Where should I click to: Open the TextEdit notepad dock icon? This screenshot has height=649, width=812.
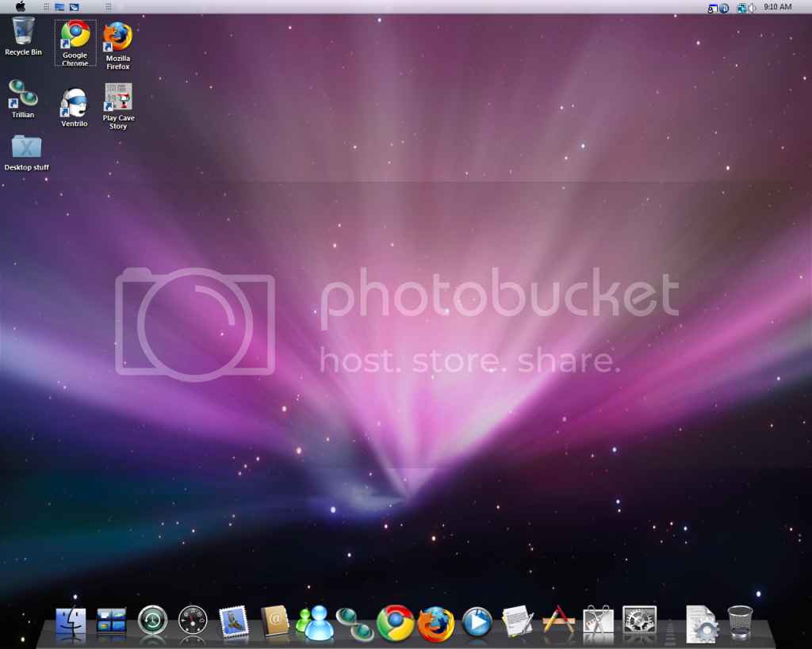(x=517, y=620)
